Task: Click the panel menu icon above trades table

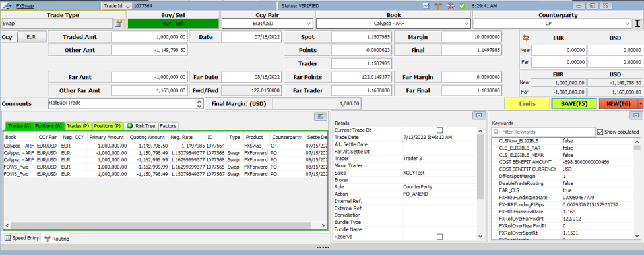Action: tap(321, 116)
